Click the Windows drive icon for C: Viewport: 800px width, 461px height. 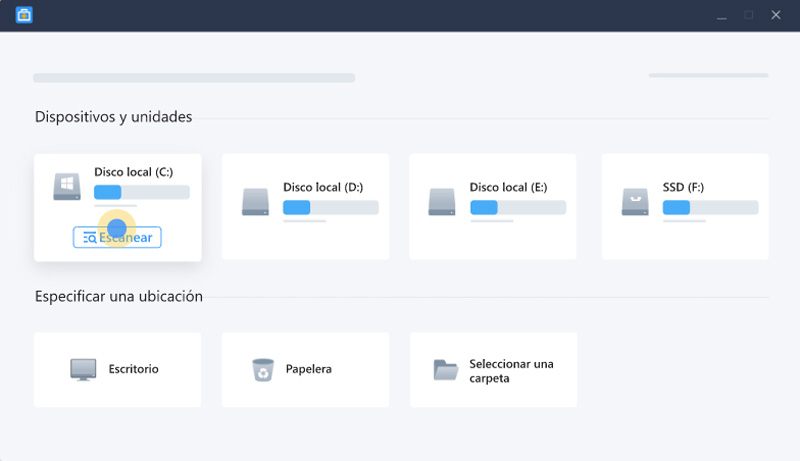pos(67,186)
